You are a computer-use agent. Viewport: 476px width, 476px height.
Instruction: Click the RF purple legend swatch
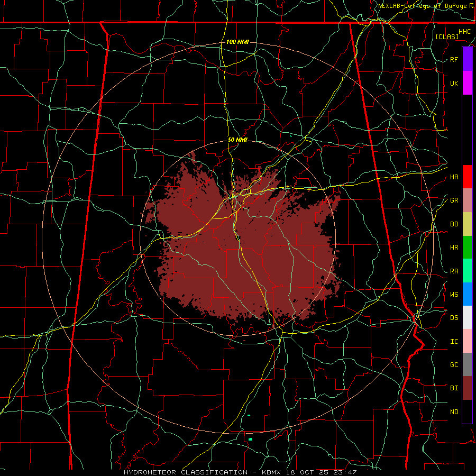click(467, 59)
